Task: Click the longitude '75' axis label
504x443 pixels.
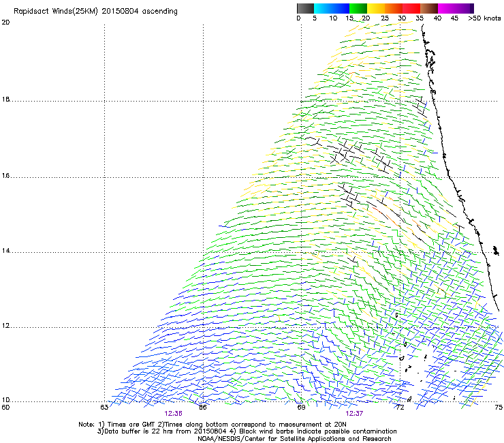Action: 499,408
